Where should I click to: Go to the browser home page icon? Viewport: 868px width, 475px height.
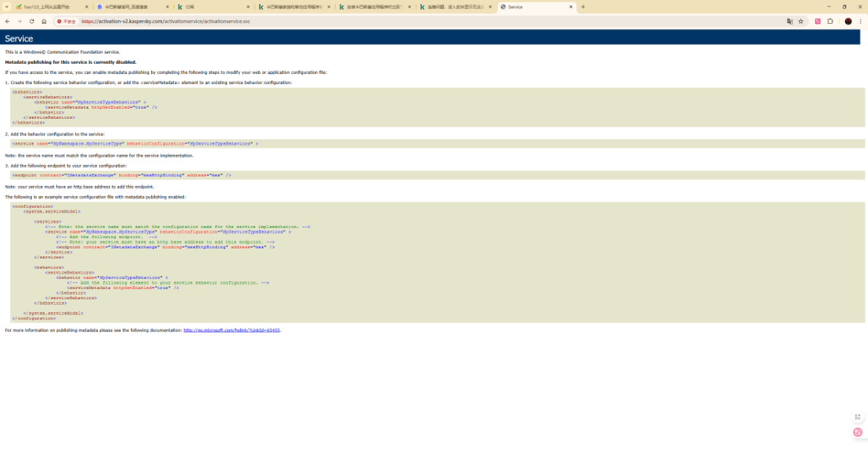[44, 22]
